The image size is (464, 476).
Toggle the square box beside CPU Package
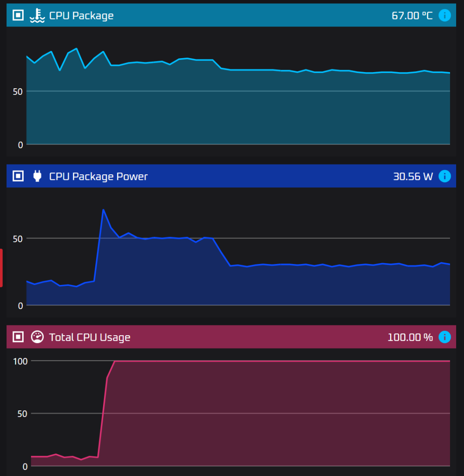point(18,15)
